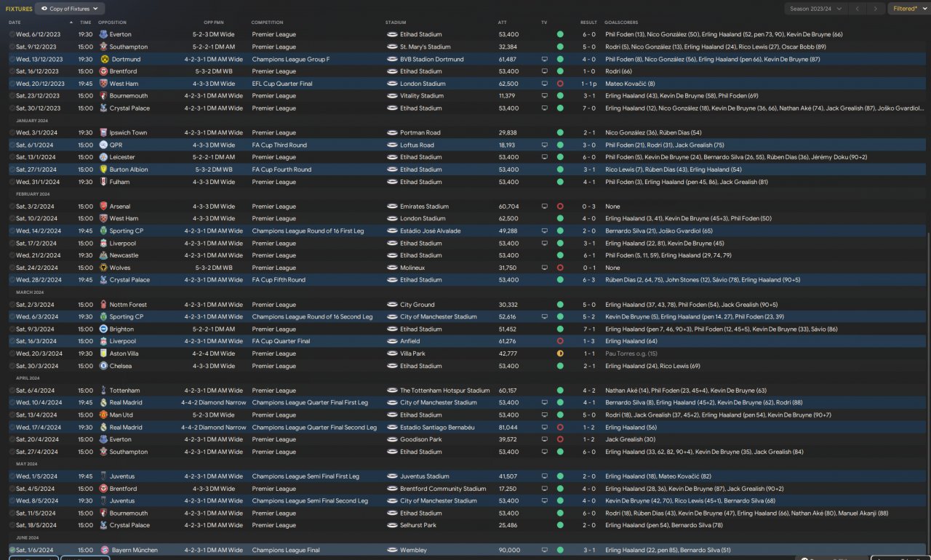The image size is (931, 560).
Task: Click the orange draw indicator on the Aston Villa row
Action: point(560,353)
